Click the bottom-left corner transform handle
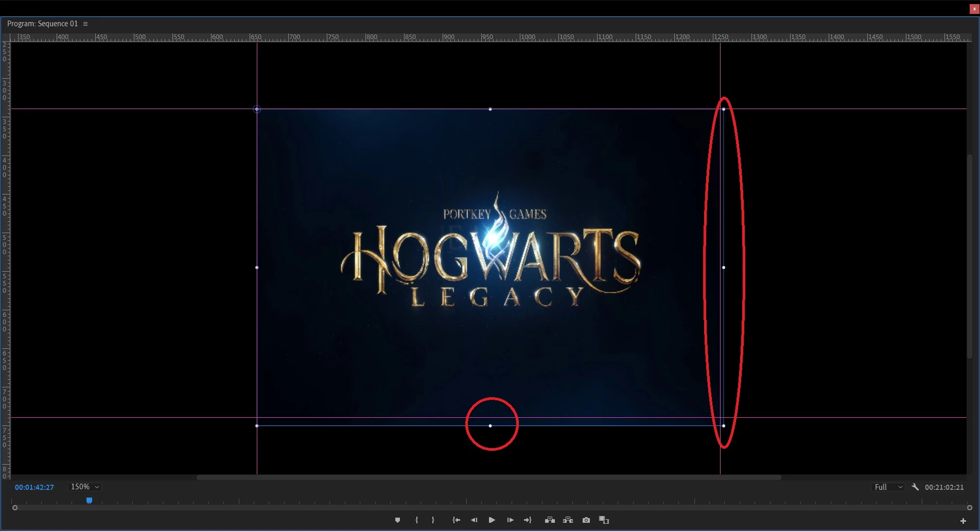Viewport: 980px width, 531px height. pyautogui.click(x=257, y=426)
